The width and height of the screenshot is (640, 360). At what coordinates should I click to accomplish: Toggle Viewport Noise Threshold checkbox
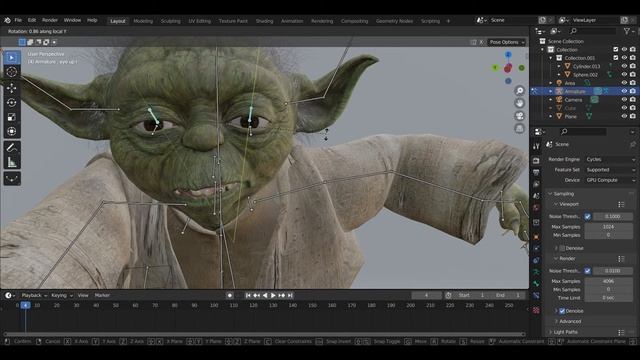[587, 216]
